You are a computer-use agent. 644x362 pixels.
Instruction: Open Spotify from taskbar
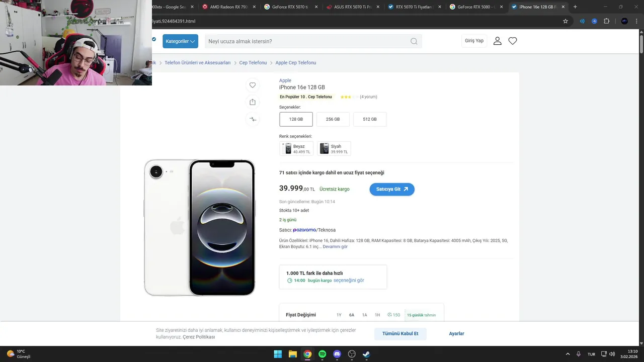pyautogui.click(x=322, y=354)
